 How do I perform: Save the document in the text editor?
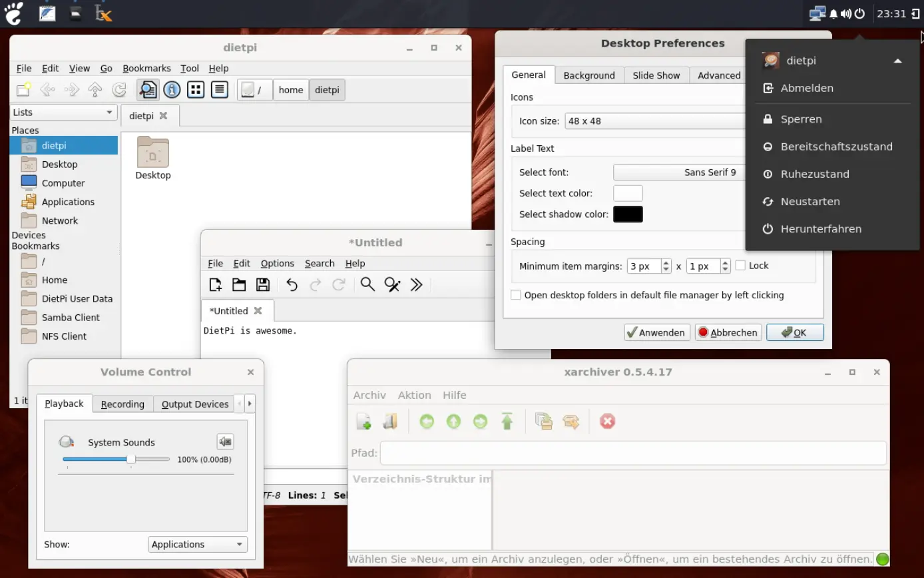coord(262,284)
